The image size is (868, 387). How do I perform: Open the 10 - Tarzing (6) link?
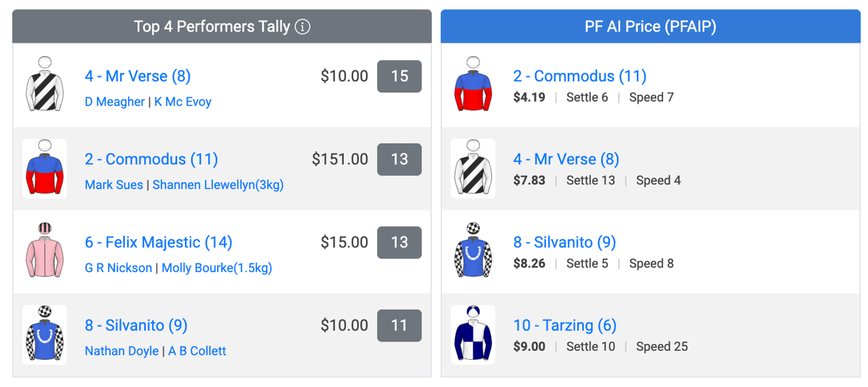coord(565,326)
